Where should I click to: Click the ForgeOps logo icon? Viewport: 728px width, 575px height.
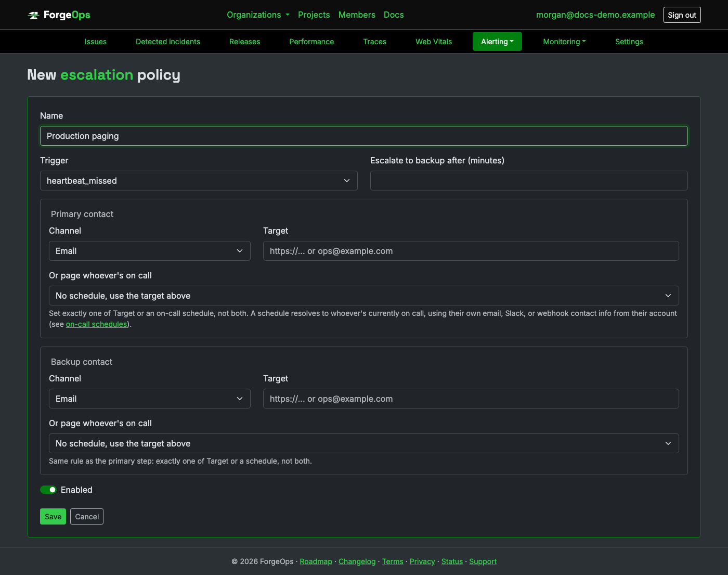33,15
